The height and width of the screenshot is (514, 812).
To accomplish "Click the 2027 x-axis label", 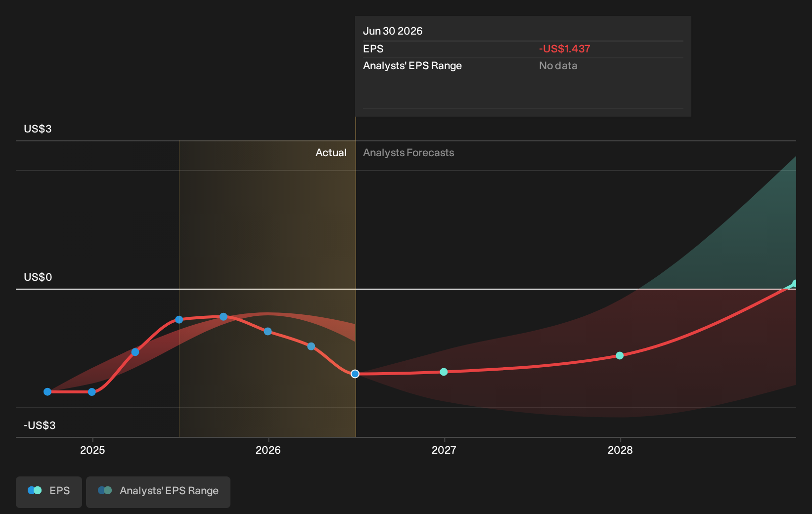I will point(444,450).
